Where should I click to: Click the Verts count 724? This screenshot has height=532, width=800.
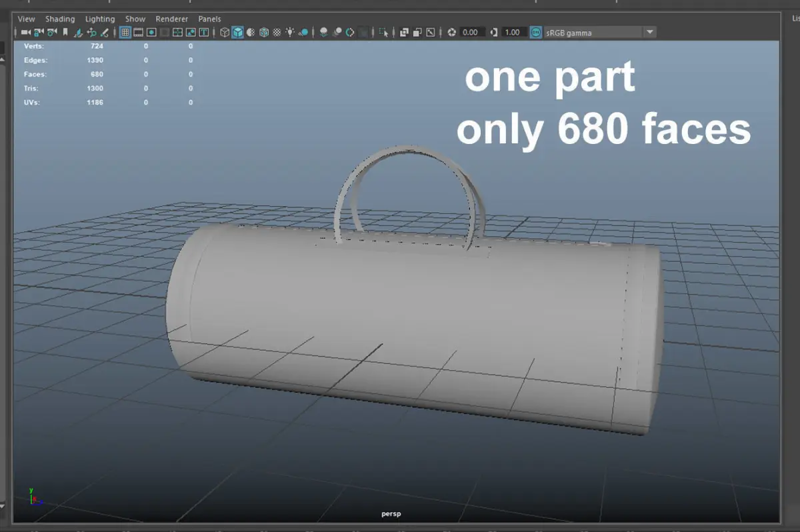[x=97, y=46]
